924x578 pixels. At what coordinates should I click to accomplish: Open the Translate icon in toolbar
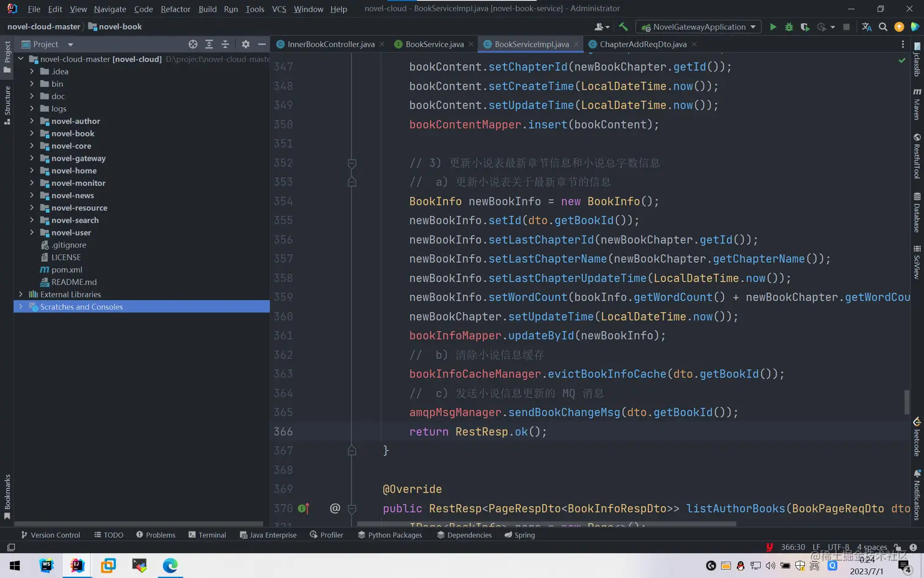tap(867, 27)
